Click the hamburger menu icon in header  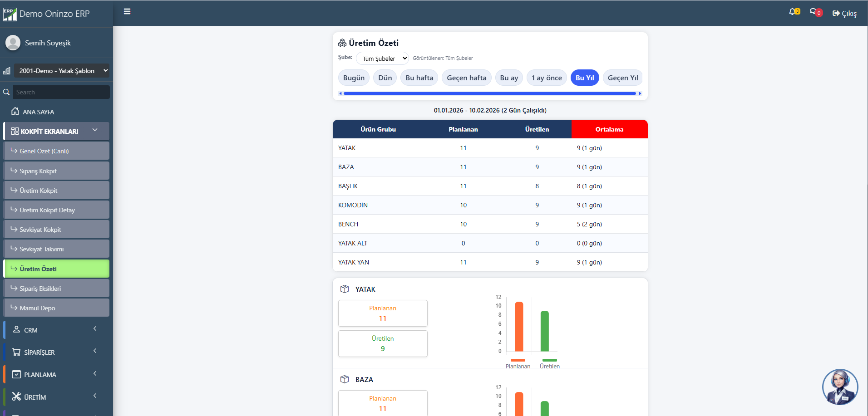click(127, 11)
